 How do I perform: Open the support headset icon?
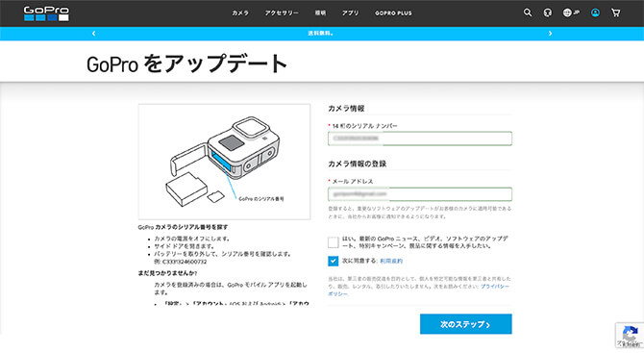click(548, 13)
